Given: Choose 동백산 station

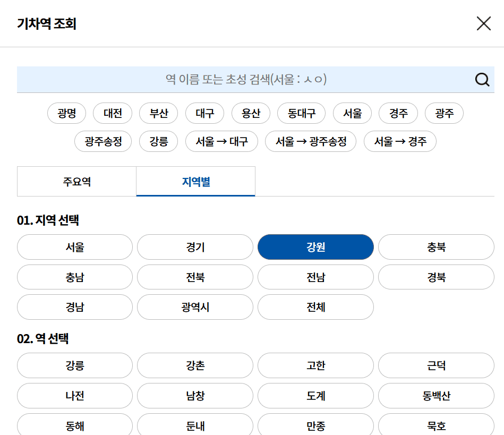Looking at the screenshot, I should pyautogui.click(x=436, y=396).
